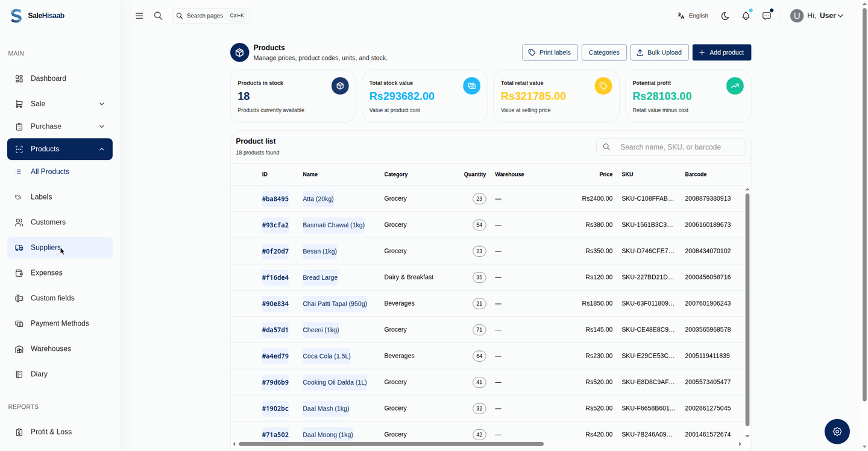This screenshot has height=451, width=868.
Task: Click the Custom fields icon
Action: click(19, 298)
